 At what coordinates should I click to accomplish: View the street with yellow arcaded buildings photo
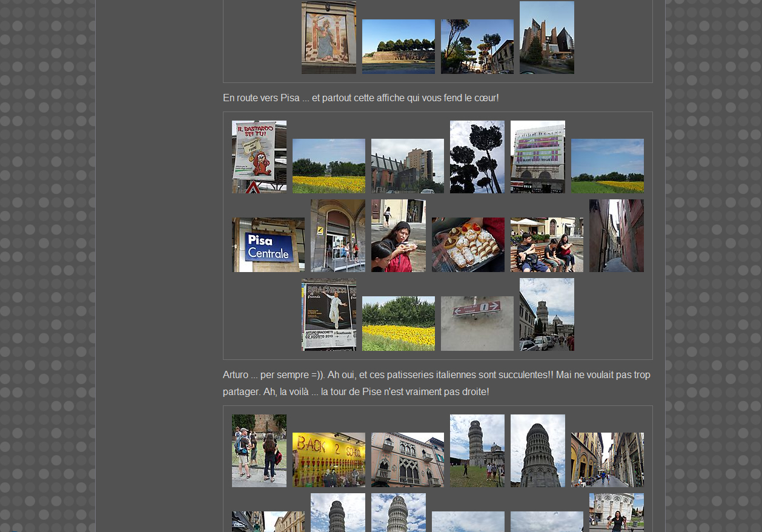pyautogui.click(x=607, y=460)
